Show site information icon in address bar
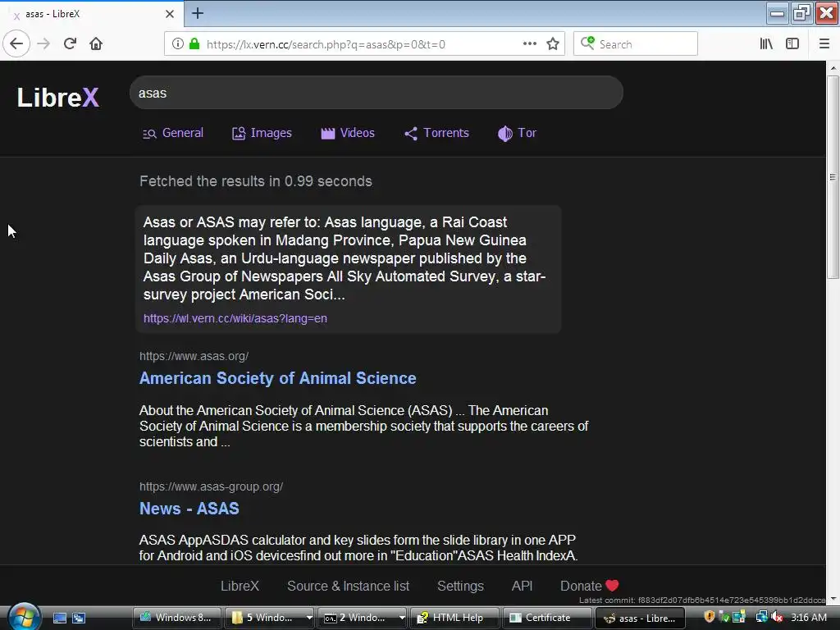 pos(177,43)
